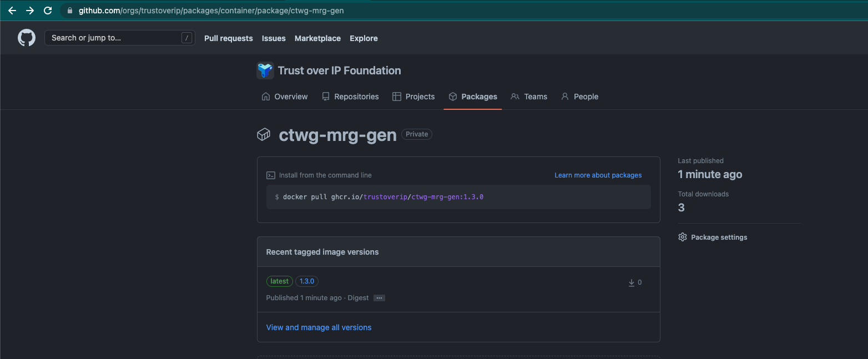Image resolution: width=868 pixels, height=359 pixels.
Task: Open View and manage all versions
Action: tap(319, 327)
